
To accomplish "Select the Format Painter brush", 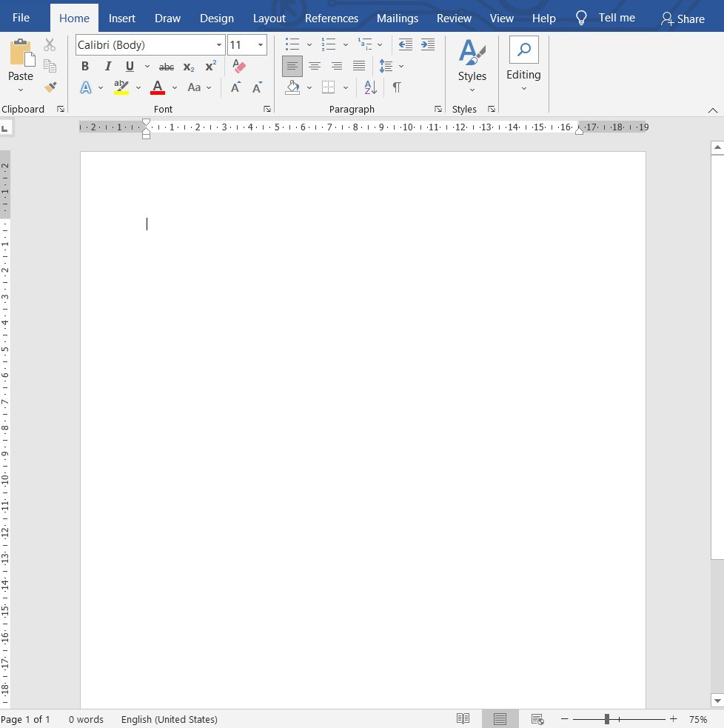I will tap(50, 87).
